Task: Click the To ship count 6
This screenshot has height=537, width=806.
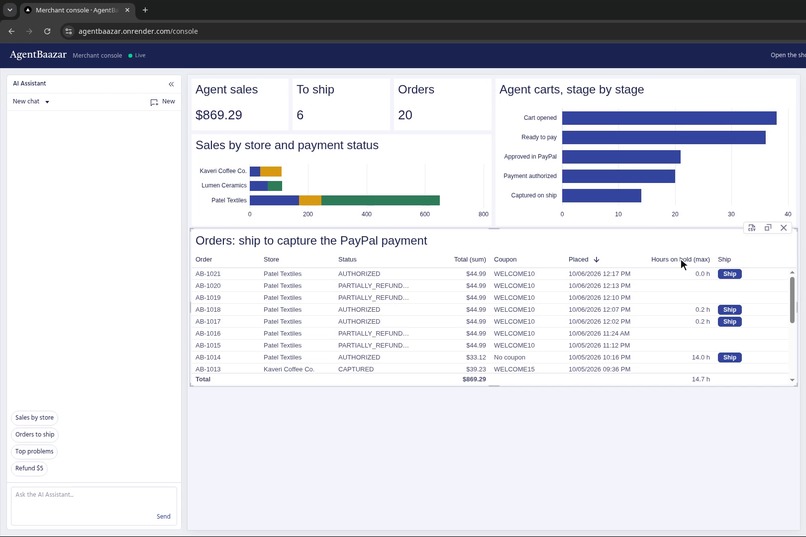Action: [x=300, y=115]
